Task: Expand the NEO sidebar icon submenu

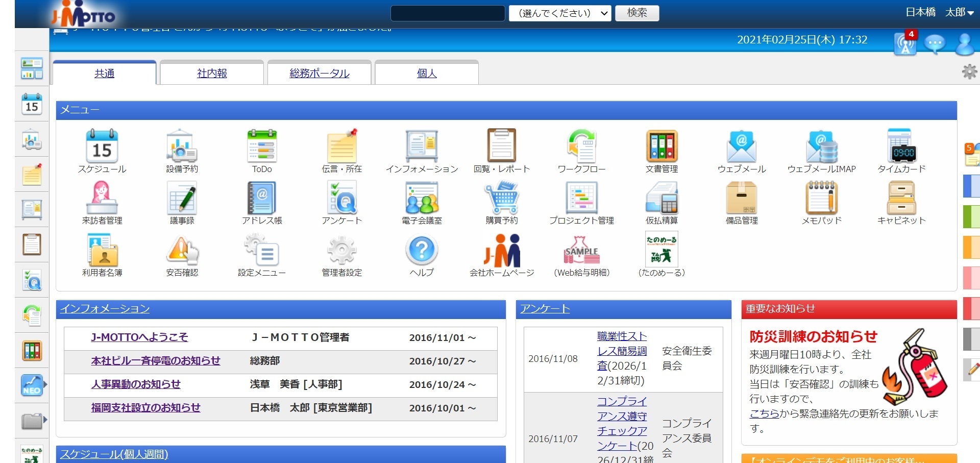Action: tap(45, 384)
